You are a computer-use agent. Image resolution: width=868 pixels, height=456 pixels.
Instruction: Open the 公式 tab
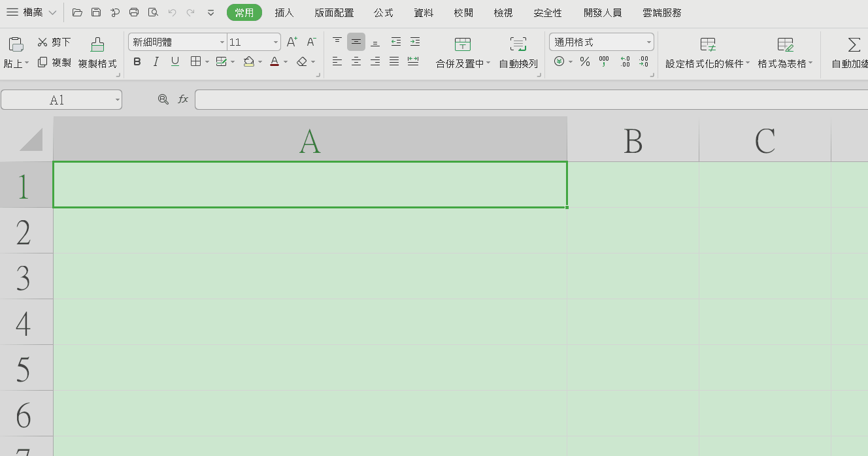(384, 12)
